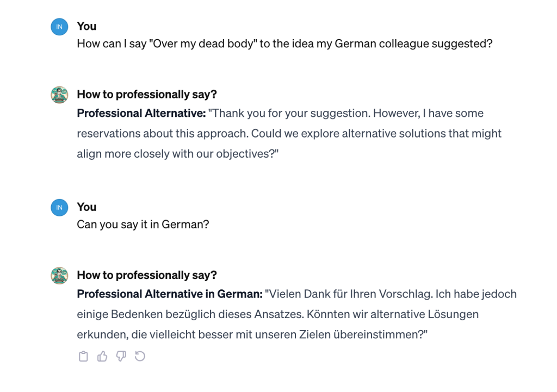Click the first 'How to professionally say?' title

point(147,95)
